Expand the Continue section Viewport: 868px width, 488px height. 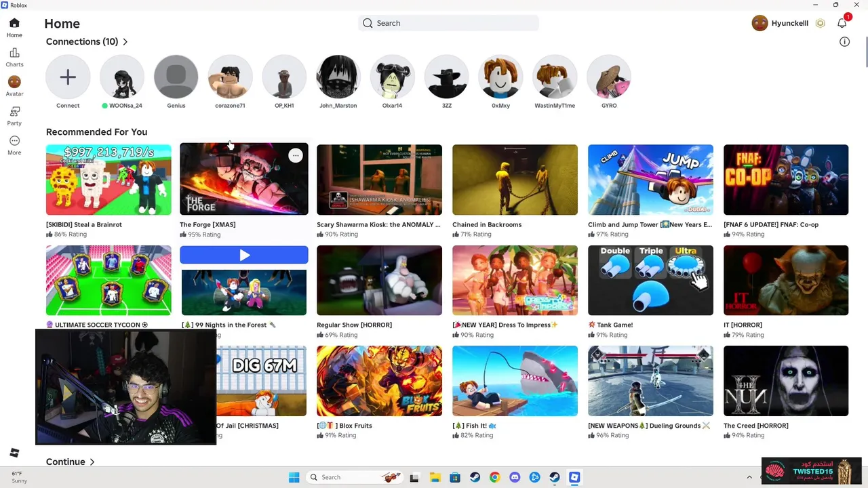[x=70, y=462]
